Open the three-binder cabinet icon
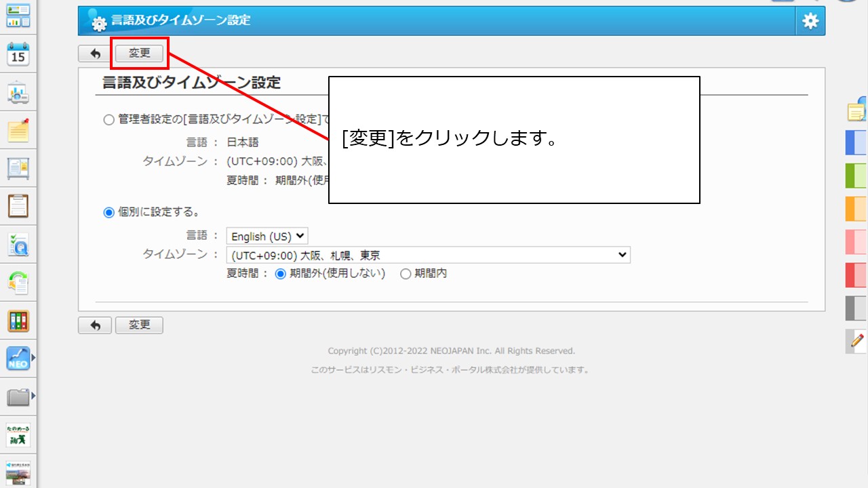868x488 pixels. 18,321
